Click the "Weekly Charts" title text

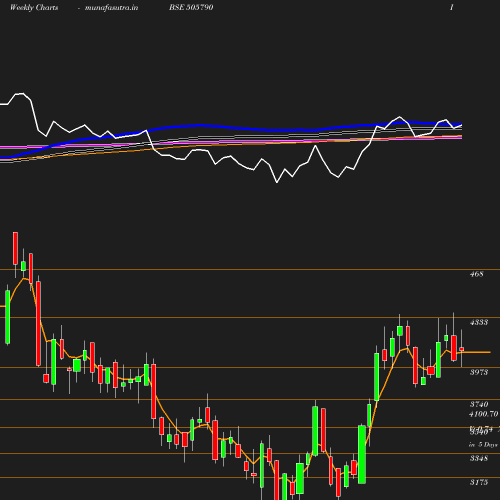(34, 7)
